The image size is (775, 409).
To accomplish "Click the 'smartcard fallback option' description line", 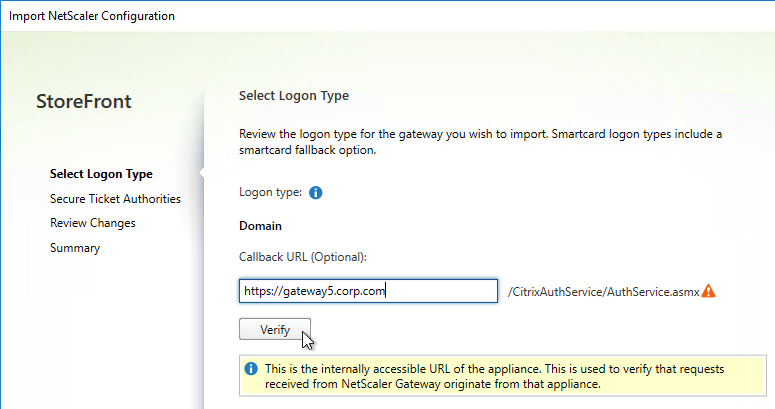I will 307,150.
